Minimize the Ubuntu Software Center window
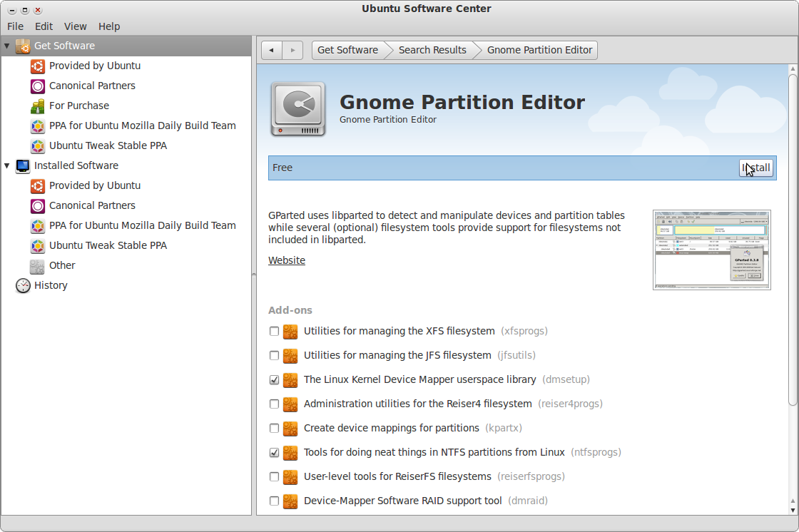 (11, 10)
